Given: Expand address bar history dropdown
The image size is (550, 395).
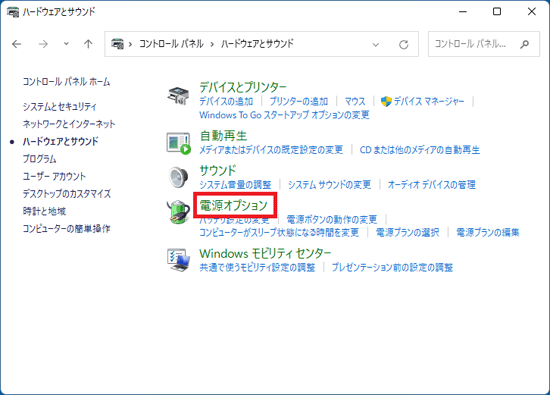Looking at the screenshot, I should tap(376, 45).
